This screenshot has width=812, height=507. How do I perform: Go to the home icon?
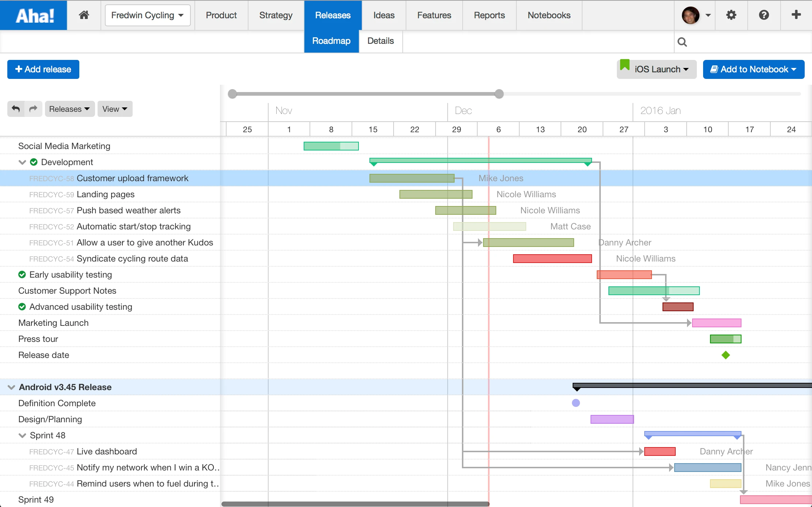click(x=84, y=15)
